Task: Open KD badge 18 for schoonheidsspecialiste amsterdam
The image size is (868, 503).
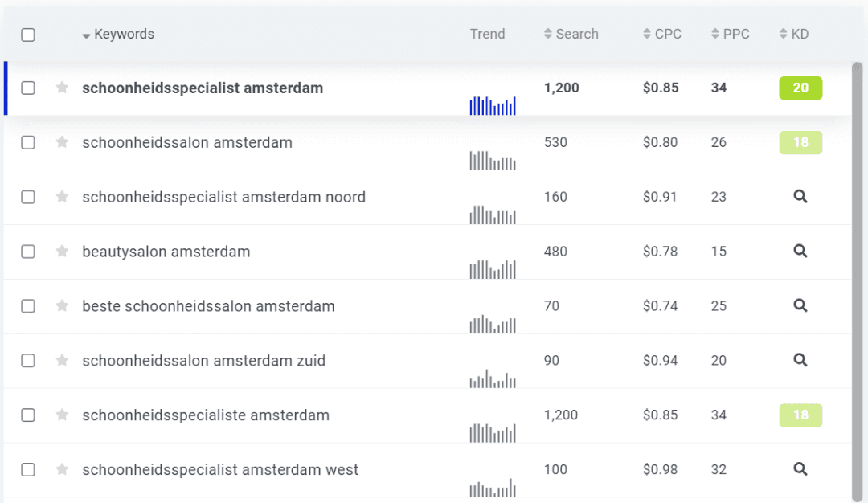Action: [800, 415]
